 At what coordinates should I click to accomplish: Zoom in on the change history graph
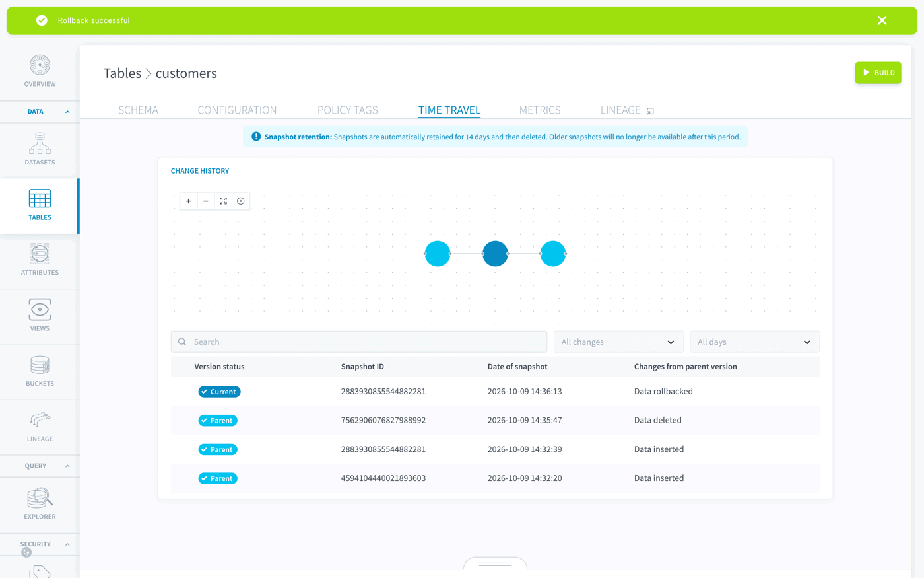tap(189, 201)
